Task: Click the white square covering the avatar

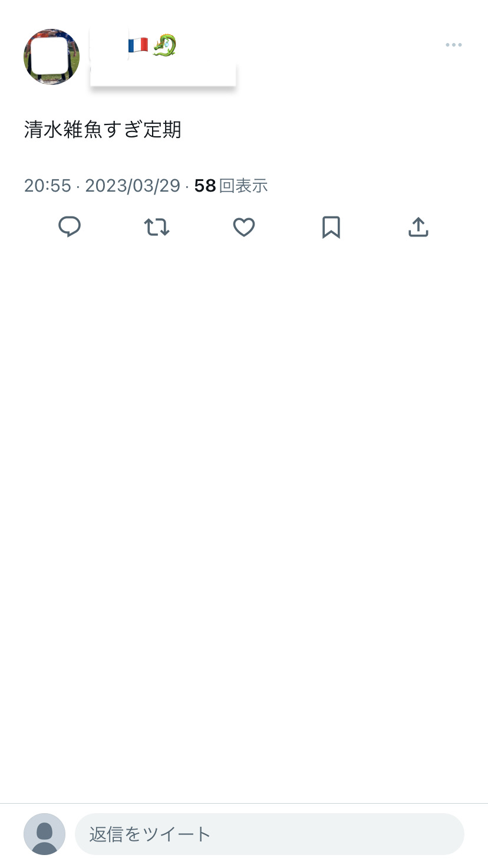Action: click(x=51, y=57)
